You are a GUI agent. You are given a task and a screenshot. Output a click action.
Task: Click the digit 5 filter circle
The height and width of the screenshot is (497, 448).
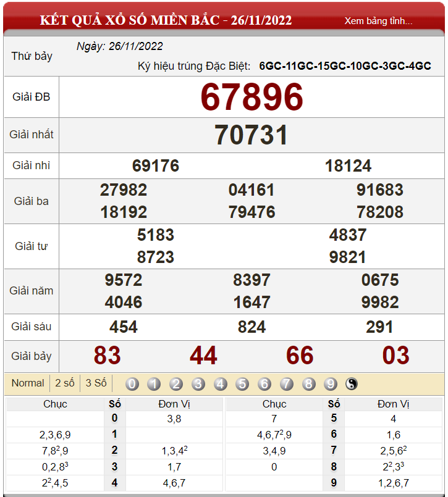point(242,384)
